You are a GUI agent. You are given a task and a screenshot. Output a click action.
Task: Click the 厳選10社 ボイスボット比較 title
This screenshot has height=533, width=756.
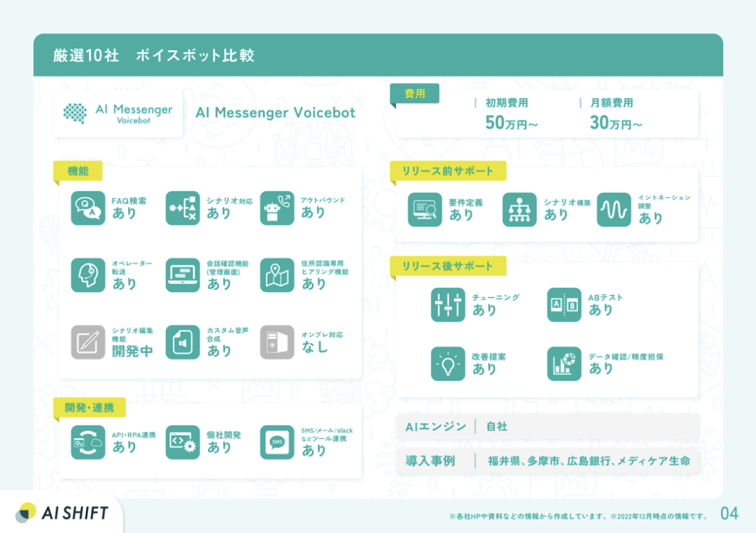[154, 55]
